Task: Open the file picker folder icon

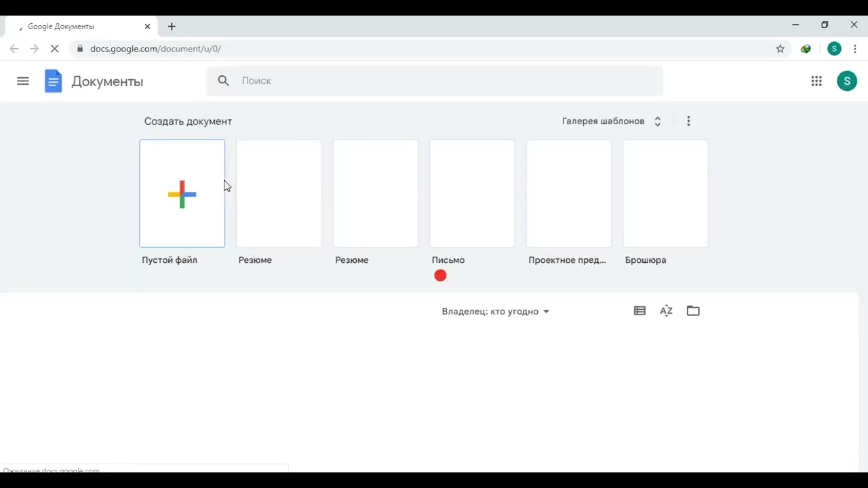Action: point(693,311)
